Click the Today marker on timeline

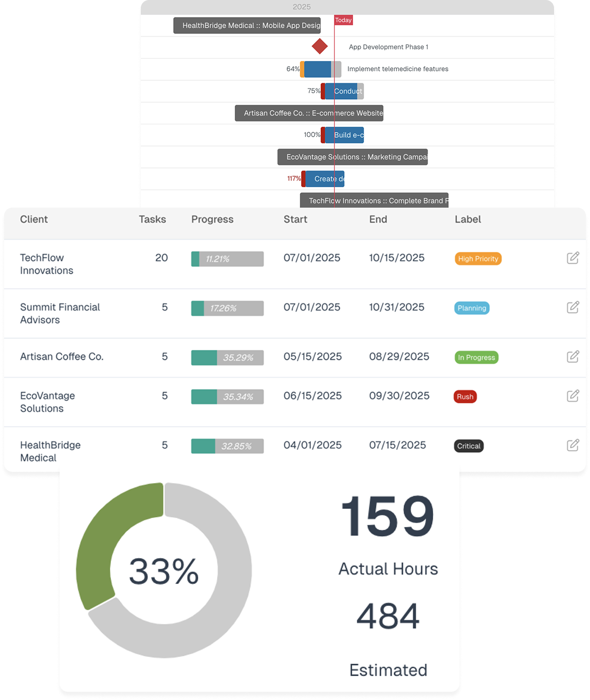(343, 20)
